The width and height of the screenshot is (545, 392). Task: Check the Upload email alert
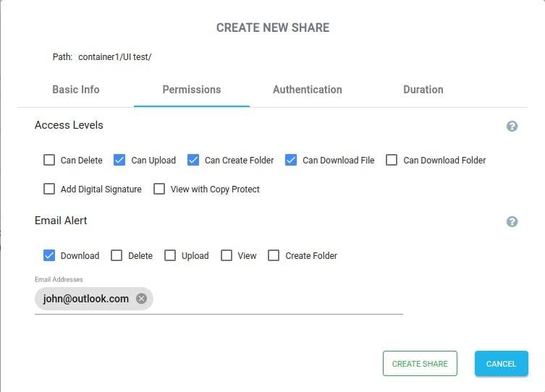click(170, 255)
